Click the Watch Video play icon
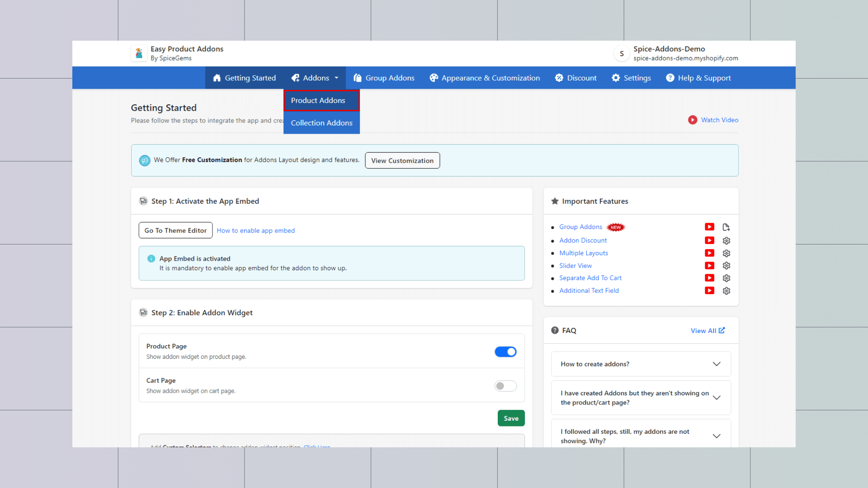This screenshot has width=868, height=488. [x=692, y=120]
